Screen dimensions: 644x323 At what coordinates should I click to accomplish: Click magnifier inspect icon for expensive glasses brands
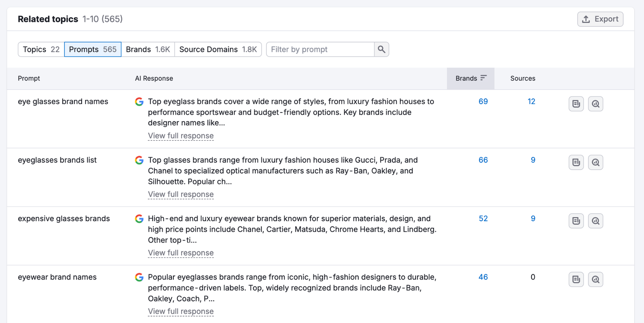pos(595,221)
